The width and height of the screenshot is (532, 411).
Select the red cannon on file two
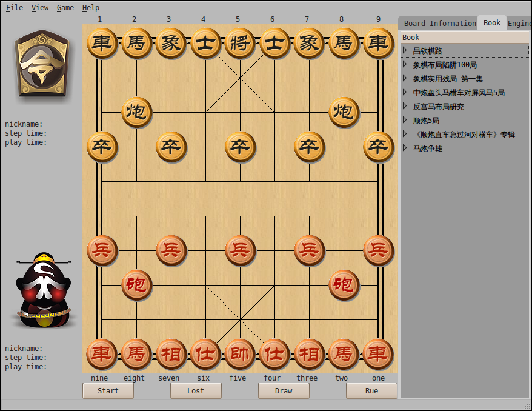tap(344, 285)
